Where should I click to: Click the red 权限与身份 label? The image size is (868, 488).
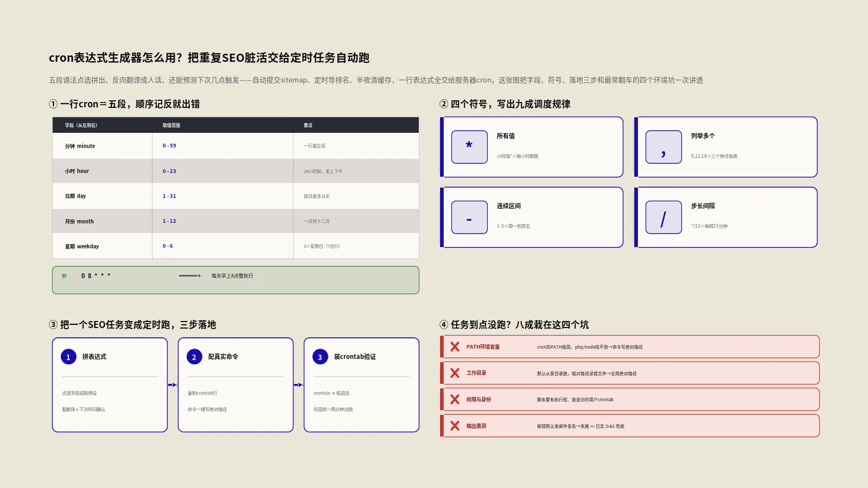point(478,400)
